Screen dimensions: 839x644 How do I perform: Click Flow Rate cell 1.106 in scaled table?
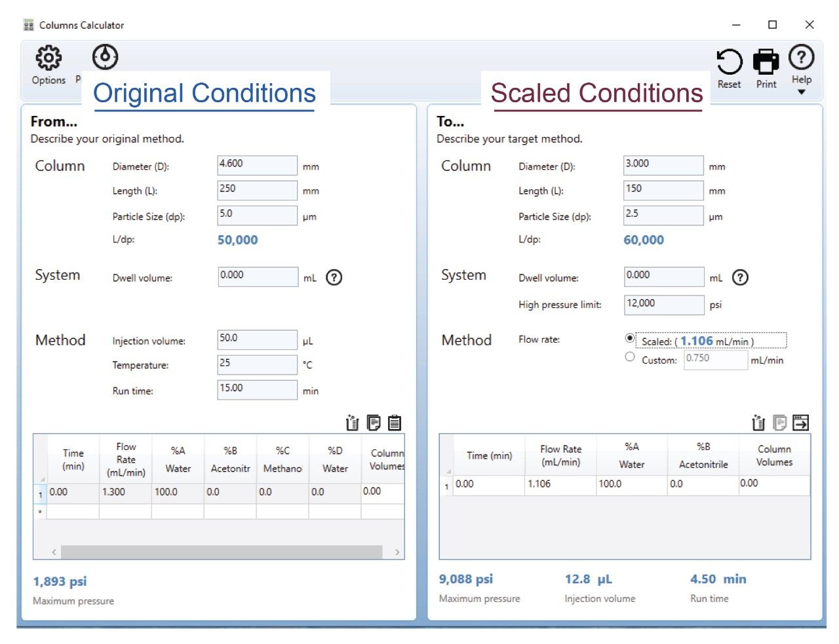tap(560, 484)
